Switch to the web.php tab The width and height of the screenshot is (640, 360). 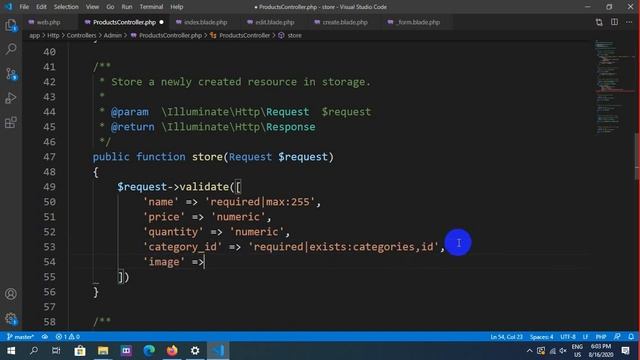49,22
